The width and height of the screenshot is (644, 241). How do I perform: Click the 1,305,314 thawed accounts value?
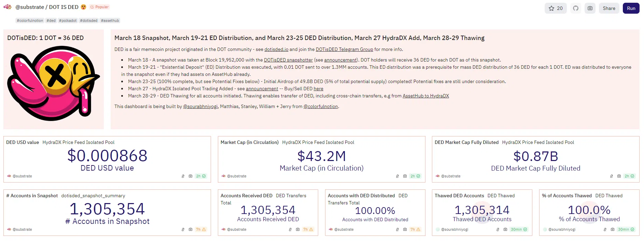tap(482, 210)
